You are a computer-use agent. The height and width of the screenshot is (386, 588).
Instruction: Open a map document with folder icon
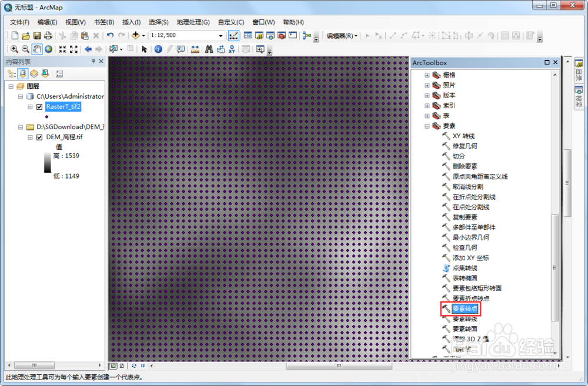[x=25, y=36]
